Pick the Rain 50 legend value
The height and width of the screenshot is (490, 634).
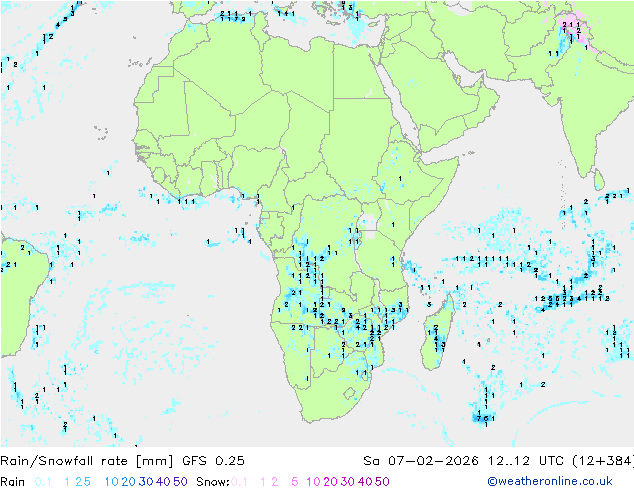tap(180, 481)
